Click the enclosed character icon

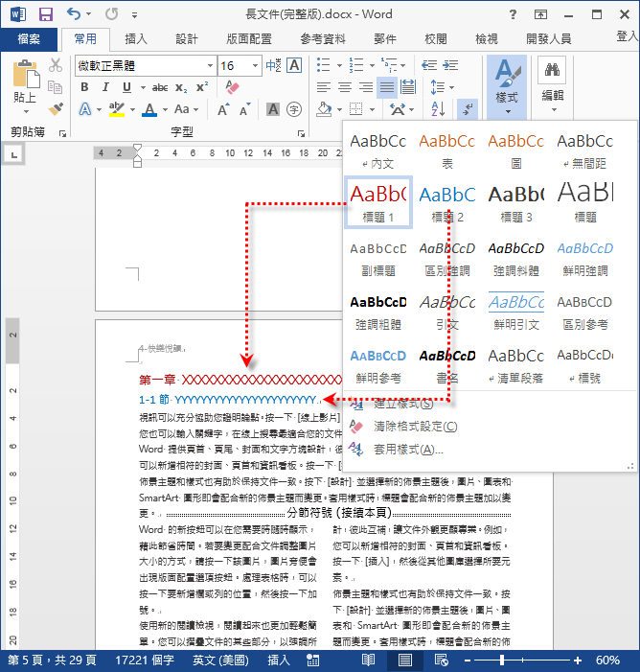click(294, 109)
